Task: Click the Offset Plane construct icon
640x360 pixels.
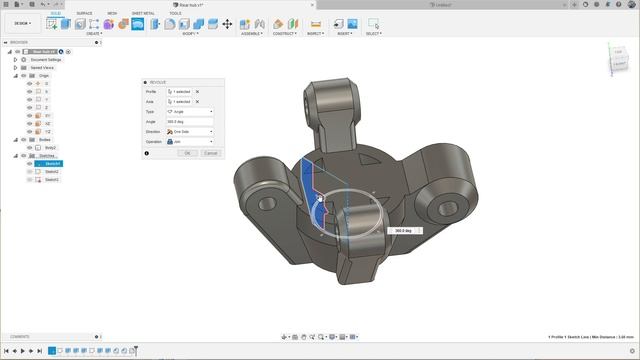Action: [278, 24]
